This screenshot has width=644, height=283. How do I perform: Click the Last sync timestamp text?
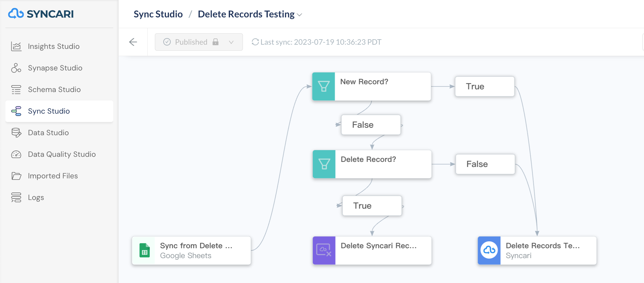click(321, 42)
